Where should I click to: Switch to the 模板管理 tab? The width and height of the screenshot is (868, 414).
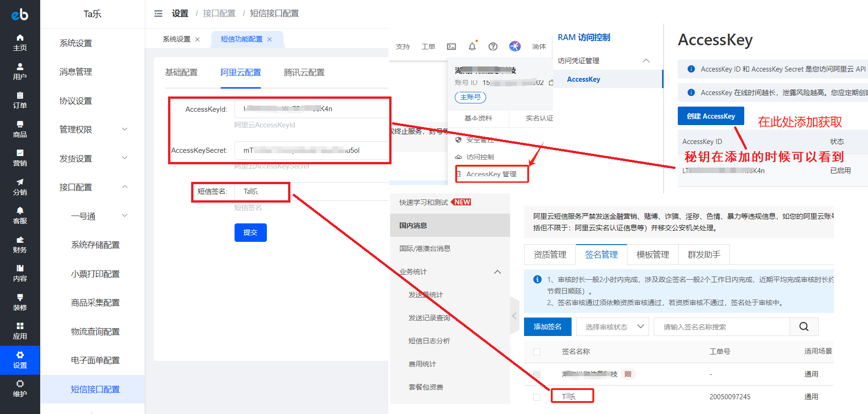click(x=652, y=255)
